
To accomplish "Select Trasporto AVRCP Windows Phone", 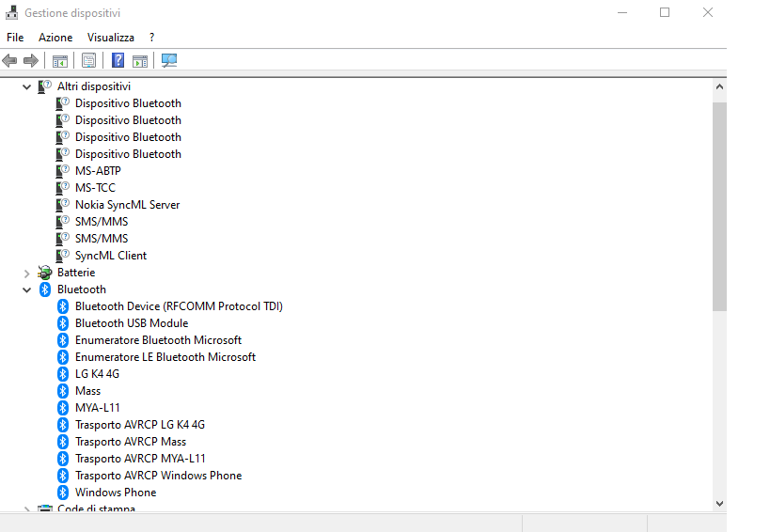I will [x=158, y=476].
